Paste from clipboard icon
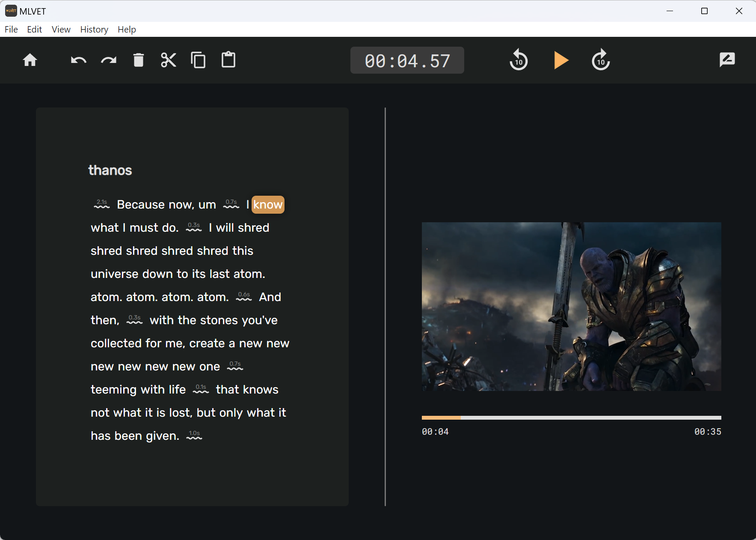 [228, 60]
